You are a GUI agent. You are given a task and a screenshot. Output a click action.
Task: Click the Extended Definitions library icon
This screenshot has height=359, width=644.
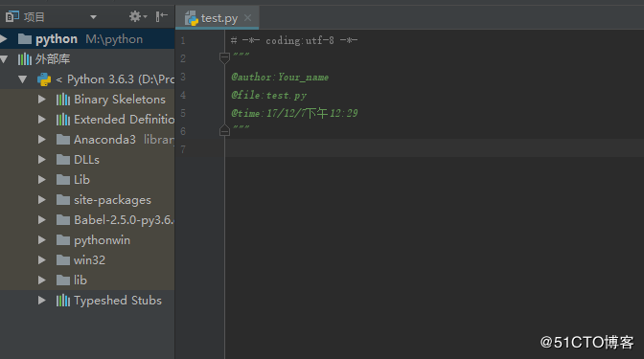pos(63,120)
